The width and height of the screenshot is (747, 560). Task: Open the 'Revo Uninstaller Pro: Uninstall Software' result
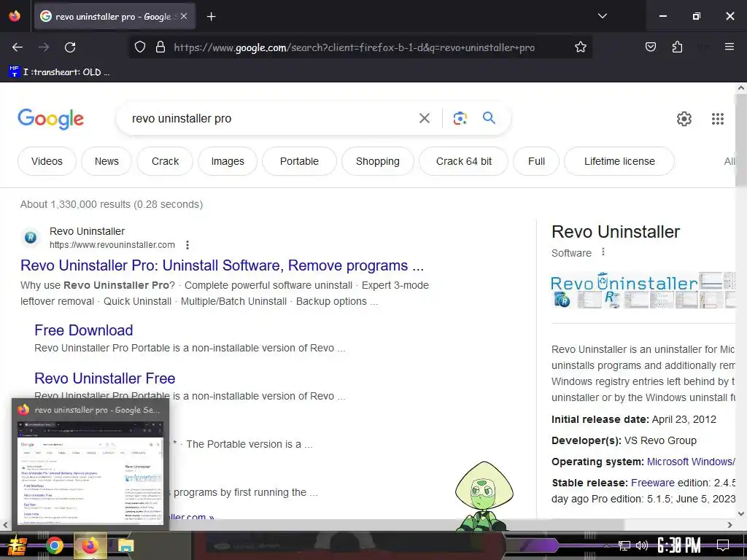click(x=222, y=265)
